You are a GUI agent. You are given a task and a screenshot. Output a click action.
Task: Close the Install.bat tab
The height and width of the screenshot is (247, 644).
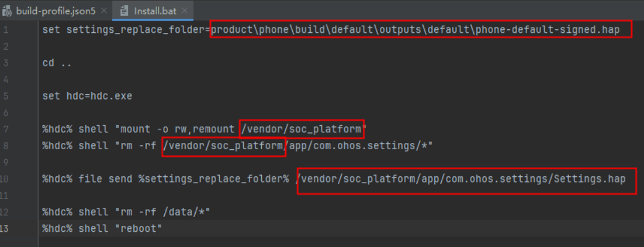(x=185, y=11)
